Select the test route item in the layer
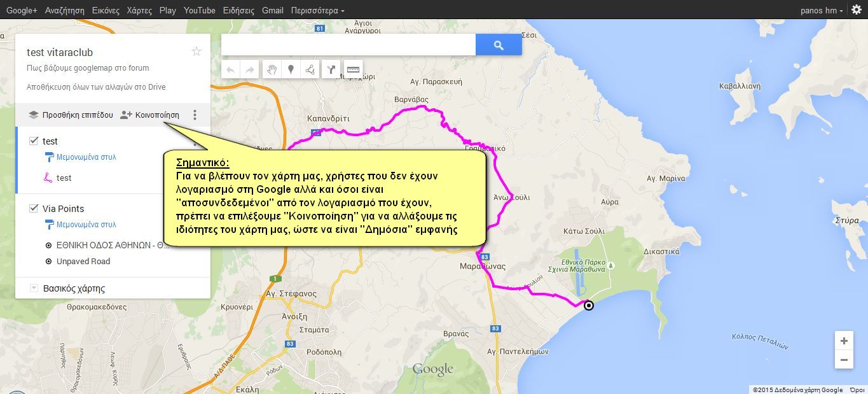Viewport: 868px width, 394px height. coord(64,178)
